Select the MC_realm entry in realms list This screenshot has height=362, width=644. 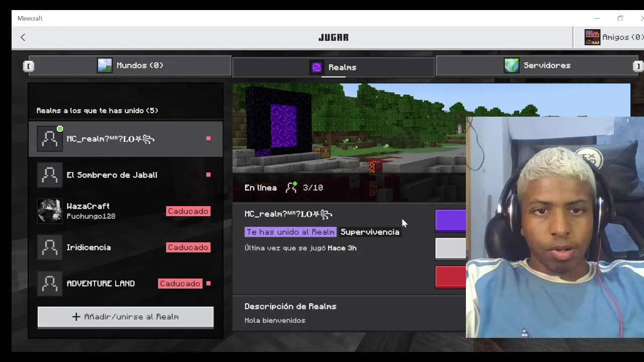pos(125,139)
